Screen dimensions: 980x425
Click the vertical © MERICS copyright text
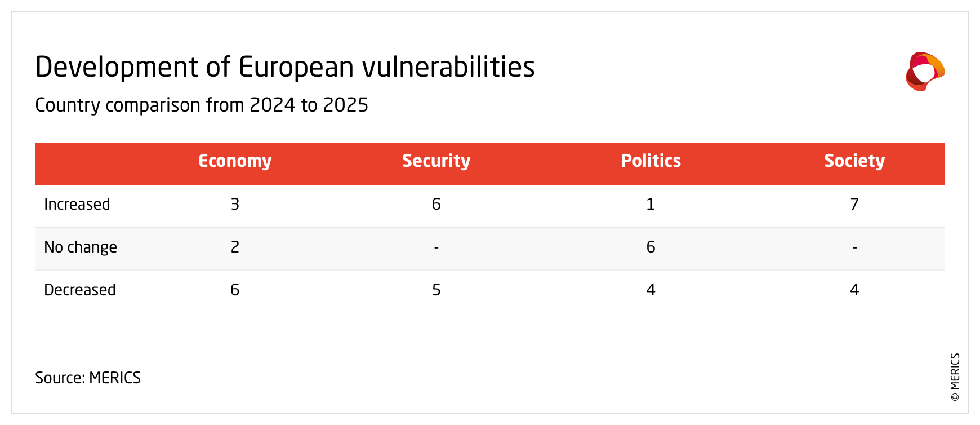pyautogui.click(x=955, y=377)
